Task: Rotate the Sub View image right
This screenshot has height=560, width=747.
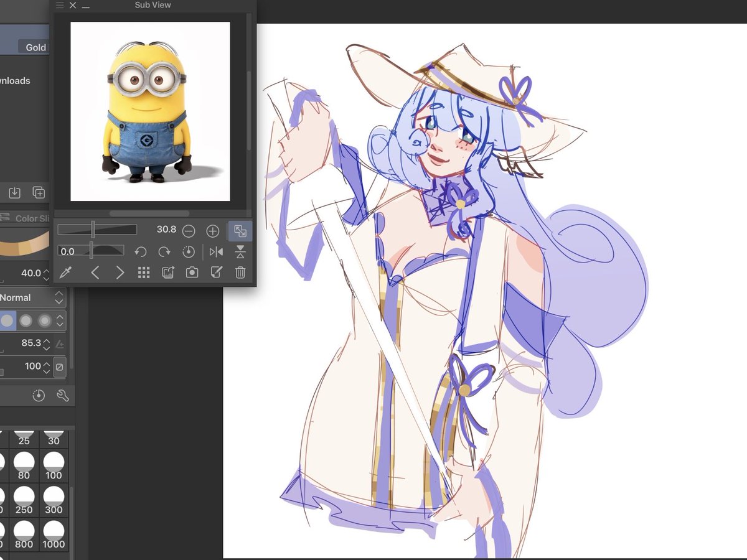Action: (164, 252)
